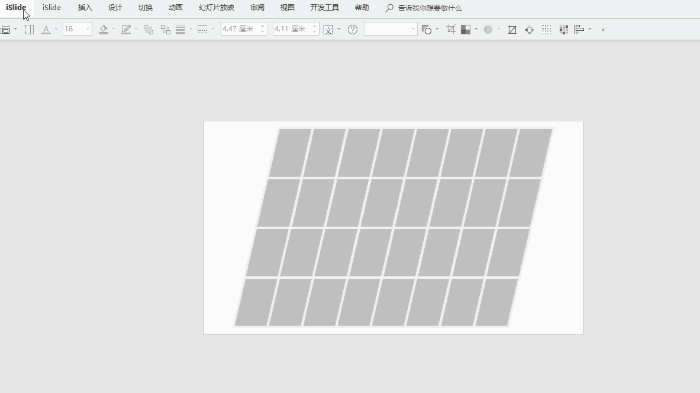
Task: Open the second iSlide ribbon tab
Action: [x=51, y=8]
